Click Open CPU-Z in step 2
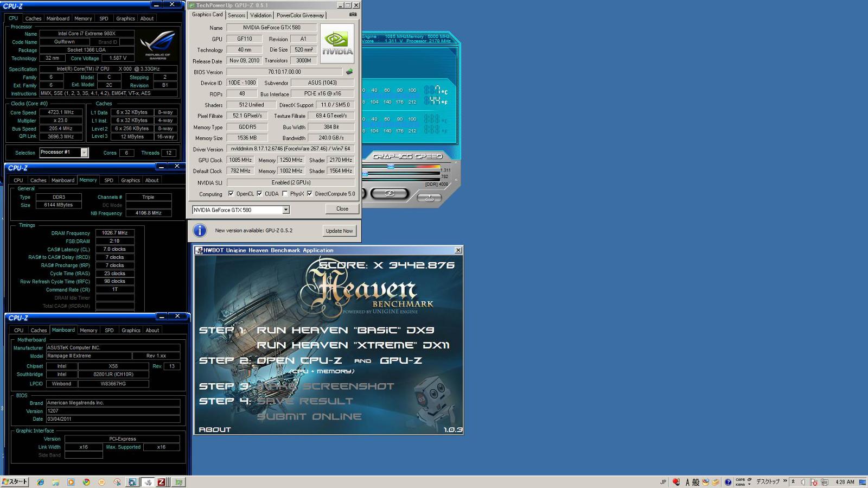 click(299, 360)
